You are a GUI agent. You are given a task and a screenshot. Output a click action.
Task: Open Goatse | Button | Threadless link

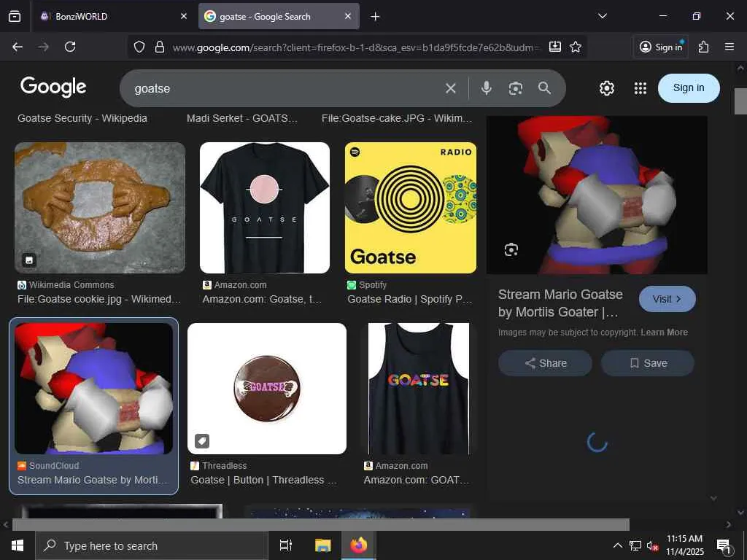pos(263,480)
